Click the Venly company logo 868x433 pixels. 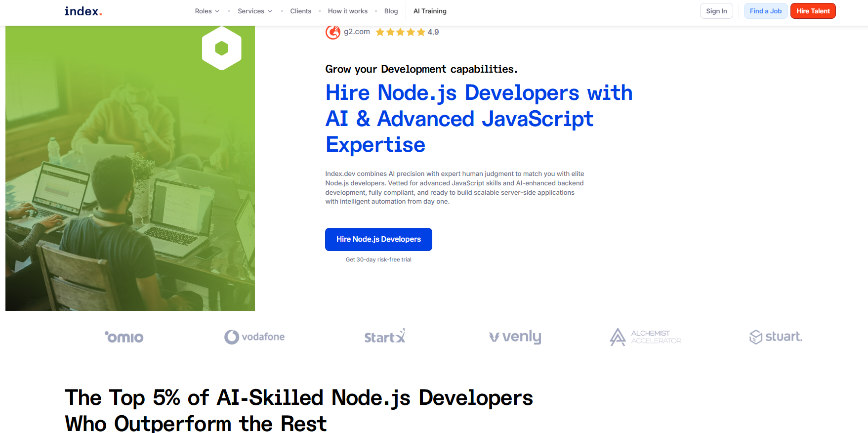[x=515, y=337]
